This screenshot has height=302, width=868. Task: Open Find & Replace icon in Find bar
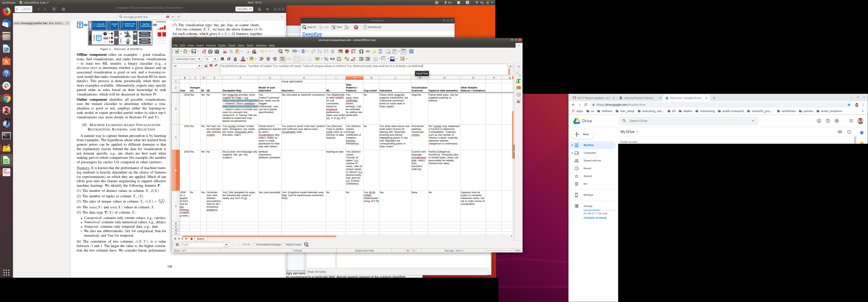click(x=306, y=245)
